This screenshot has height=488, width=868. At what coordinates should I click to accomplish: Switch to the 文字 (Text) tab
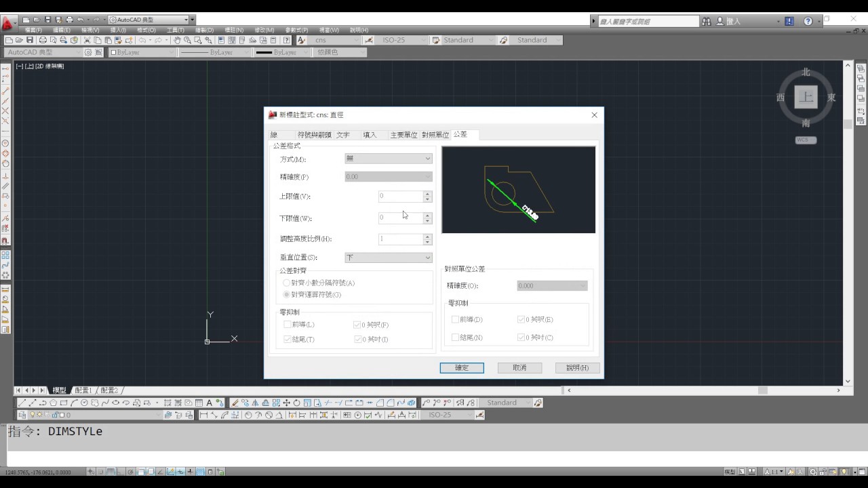(x=343, y=135)
